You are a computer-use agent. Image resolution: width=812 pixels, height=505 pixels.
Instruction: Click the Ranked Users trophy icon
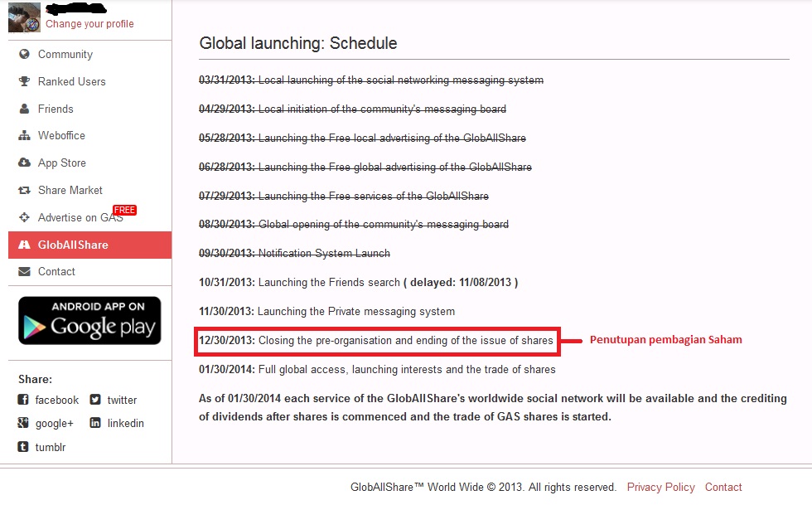point(24,82)
